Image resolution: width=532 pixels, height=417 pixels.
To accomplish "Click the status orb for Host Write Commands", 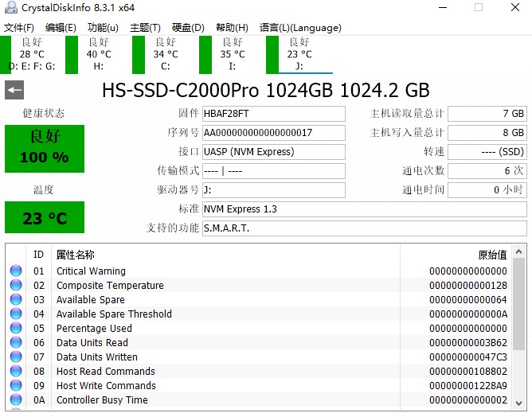I will tap(16, 385).
